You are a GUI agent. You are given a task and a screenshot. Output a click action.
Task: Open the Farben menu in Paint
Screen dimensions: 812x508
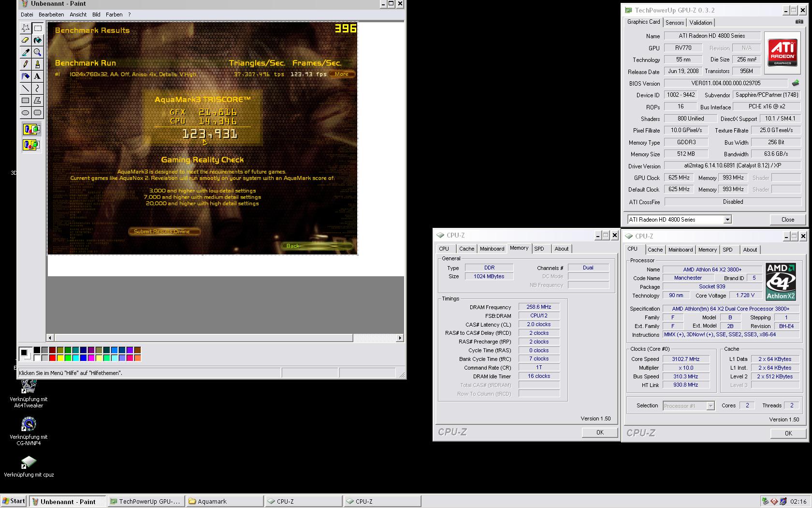point(114,15)
